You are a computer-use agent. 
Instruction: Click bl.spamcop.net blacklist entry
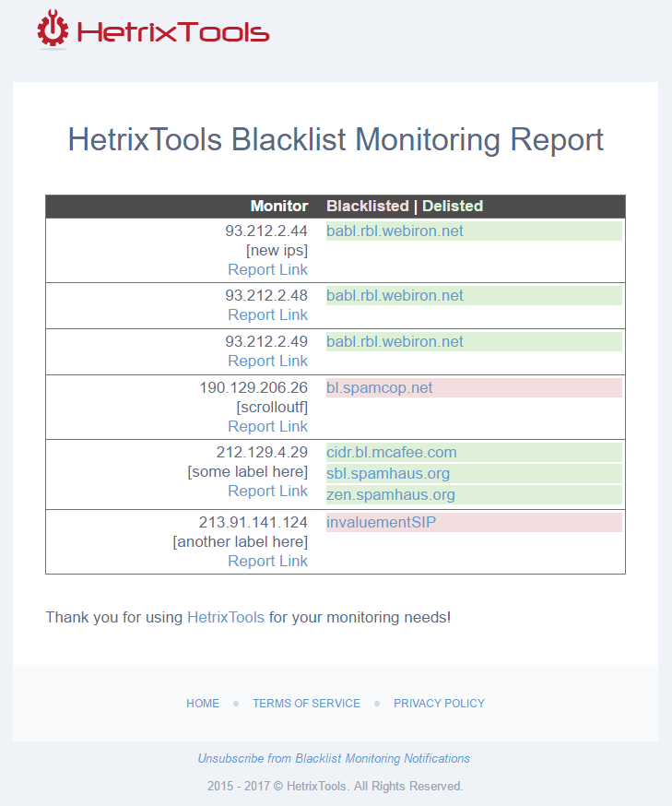pos(379,387)
